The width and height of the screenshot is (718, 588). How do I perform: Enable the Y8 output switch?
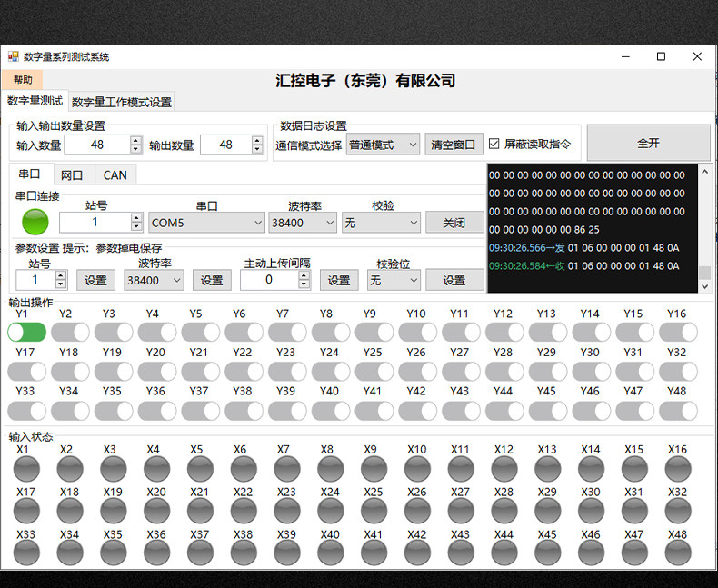coord(331,332)
